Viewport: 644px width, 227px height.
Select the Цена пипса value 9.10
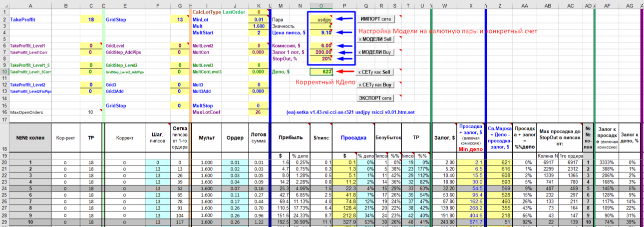coord(321,32)
